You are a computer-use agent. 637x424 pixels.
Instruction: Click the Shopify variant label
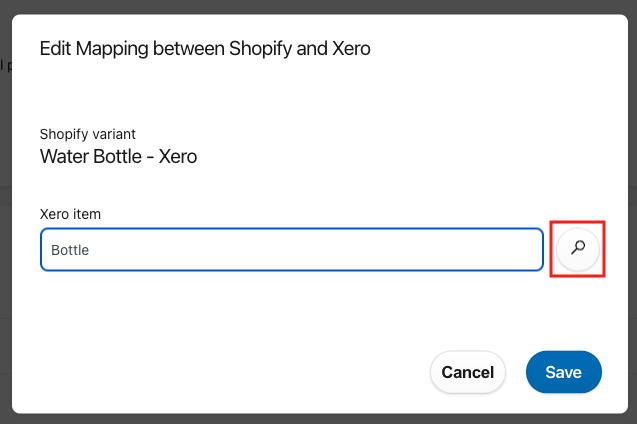click(x=87, y=134)
